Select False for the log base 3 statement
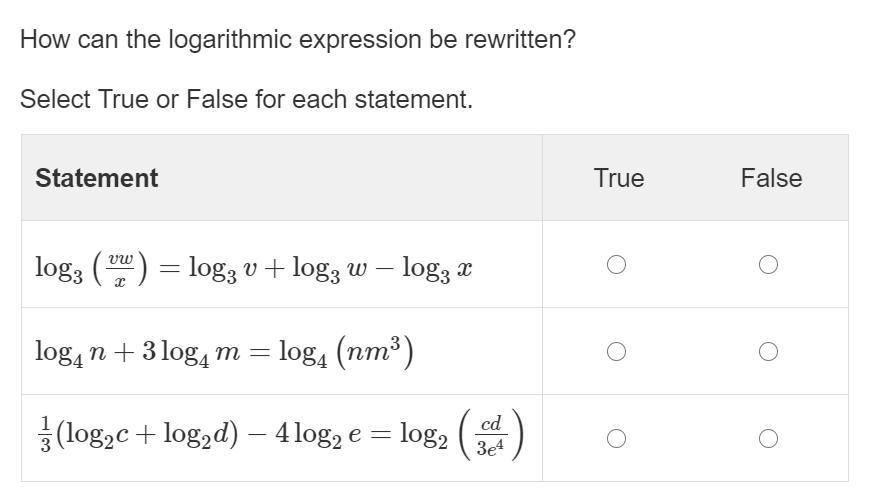The width and height of the screenshot is (879, 497). pos(768,265)
